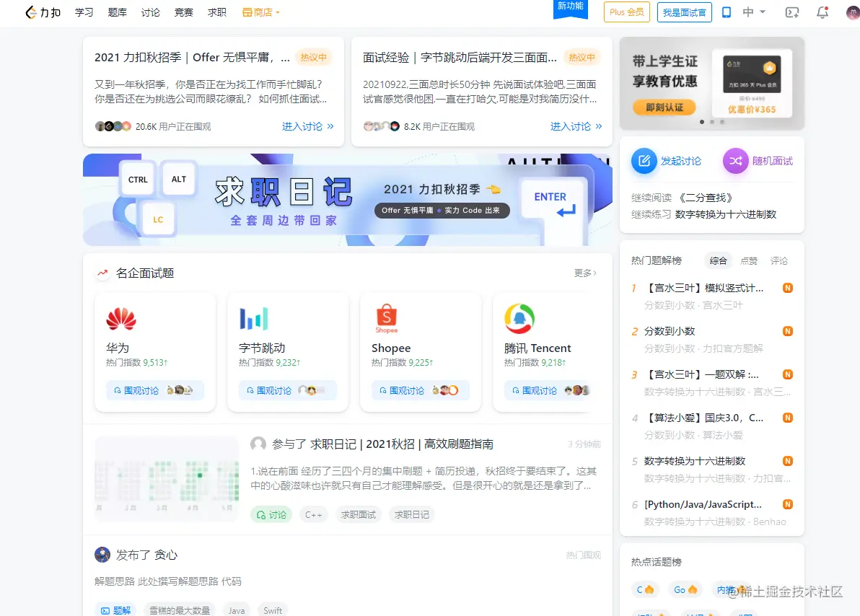Click the N badge next to 分数到小数

(x=788, y=331)
